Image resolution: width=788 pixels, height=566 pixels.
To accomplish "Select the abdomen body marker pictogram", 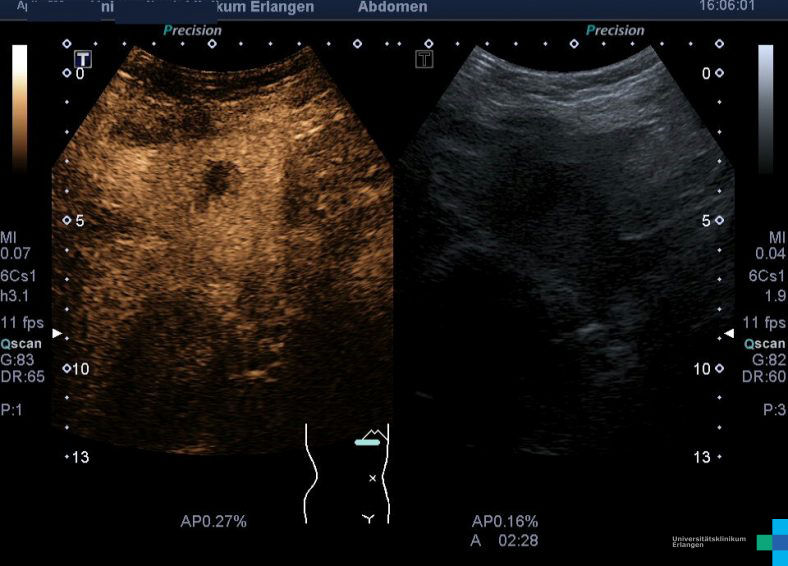I will (x=346, y=473).
